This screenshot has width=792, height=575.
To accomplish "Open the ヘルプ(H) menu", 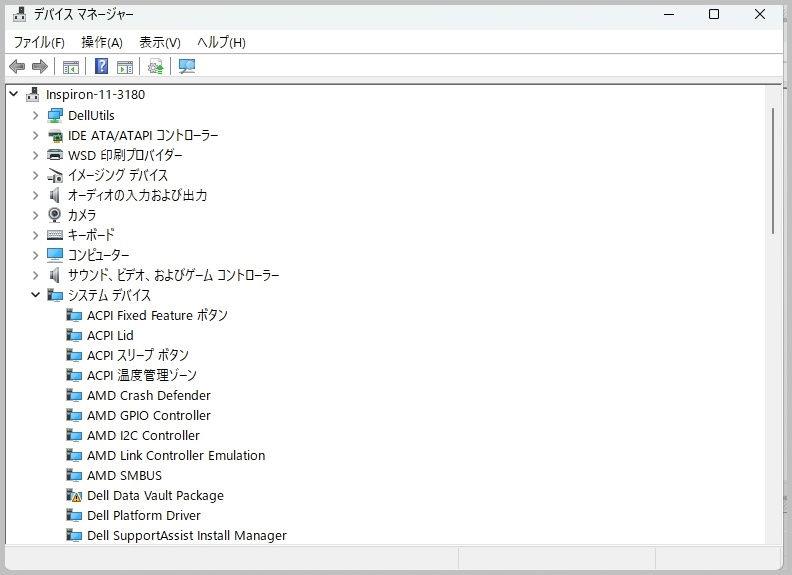I will click(221, 42).
